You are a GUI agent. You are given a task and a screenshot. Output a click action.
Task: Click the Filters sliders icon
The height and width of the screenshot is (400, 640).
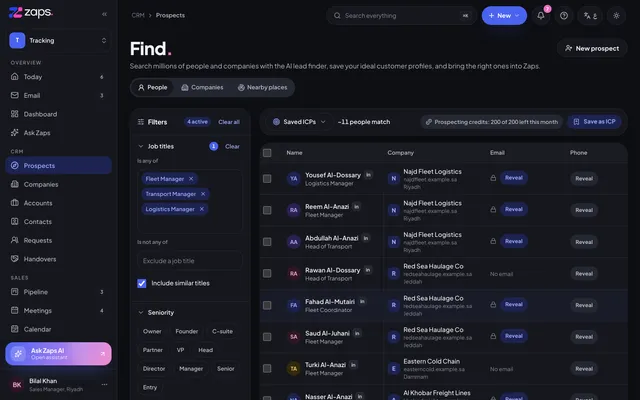(141, 122)
